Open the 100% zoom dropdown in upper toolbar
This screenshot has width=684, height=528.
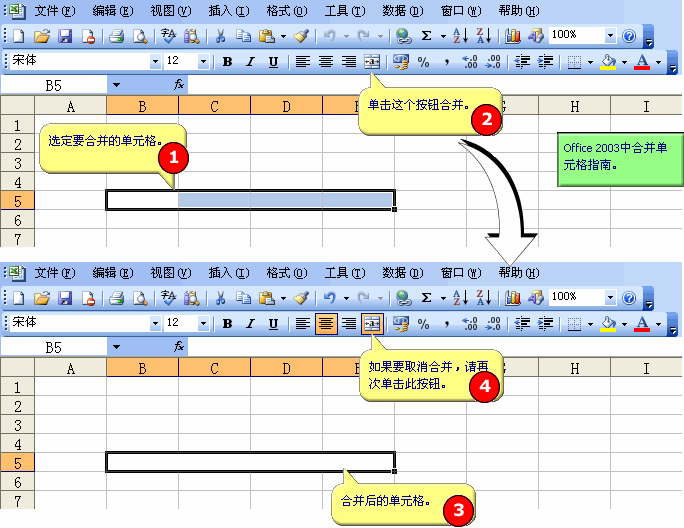tap(610, 35)
